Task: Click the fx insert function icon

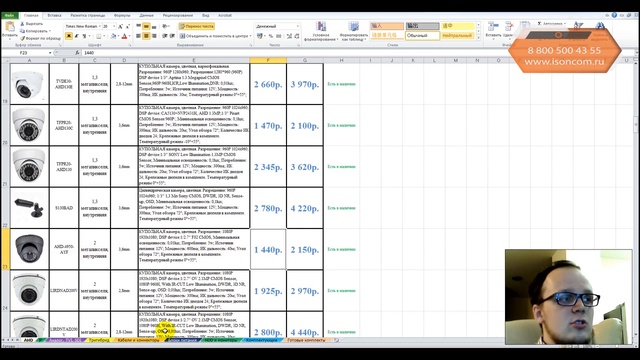Action: [77, 53]
